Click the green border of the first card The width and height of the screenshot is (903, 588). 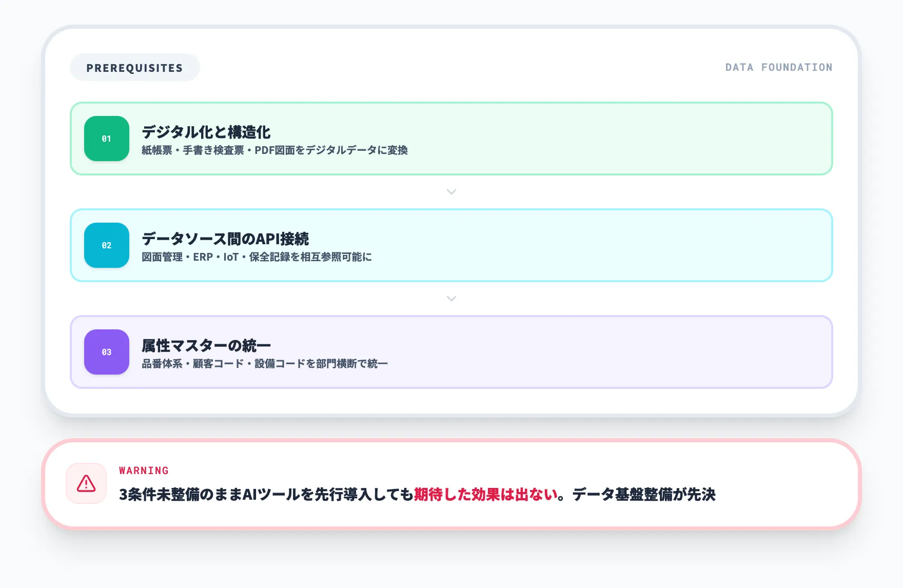(451, 104)
